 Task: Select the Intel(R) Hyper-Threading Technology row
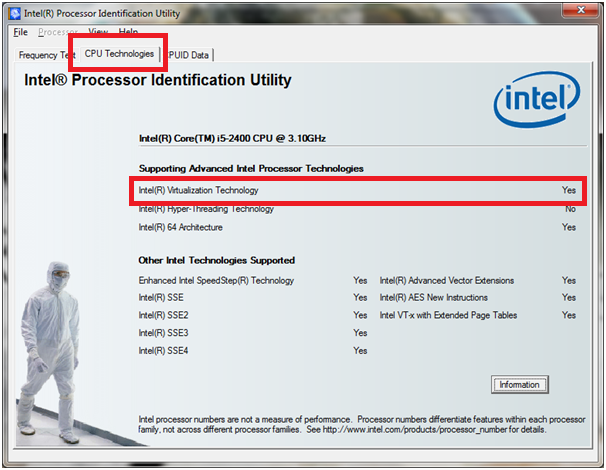357,209
